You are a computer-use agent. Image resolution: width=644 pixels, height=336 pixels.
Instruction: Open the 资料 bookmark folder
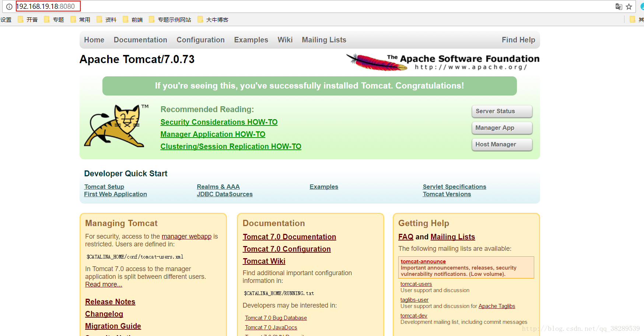click(106, 20)
